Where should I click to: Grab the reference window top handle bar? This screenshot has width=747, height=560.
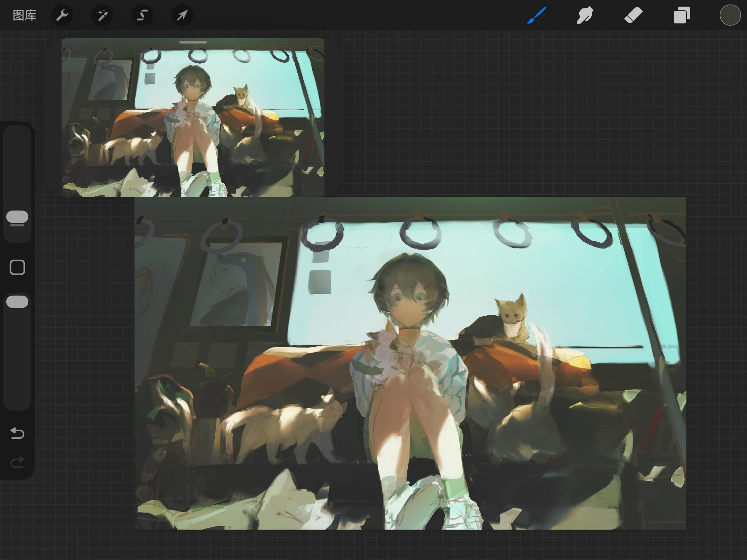coord(193,42)
